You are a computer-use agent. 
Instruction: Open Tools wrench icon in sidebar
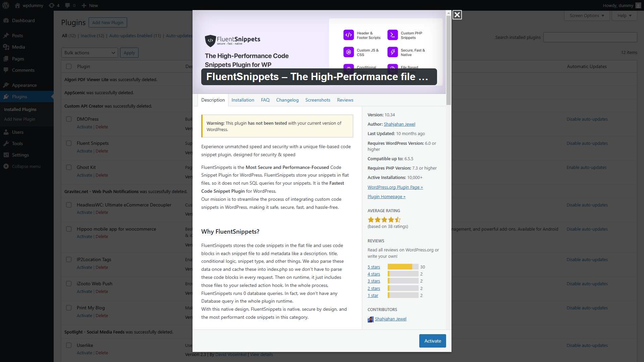(6, 143)
